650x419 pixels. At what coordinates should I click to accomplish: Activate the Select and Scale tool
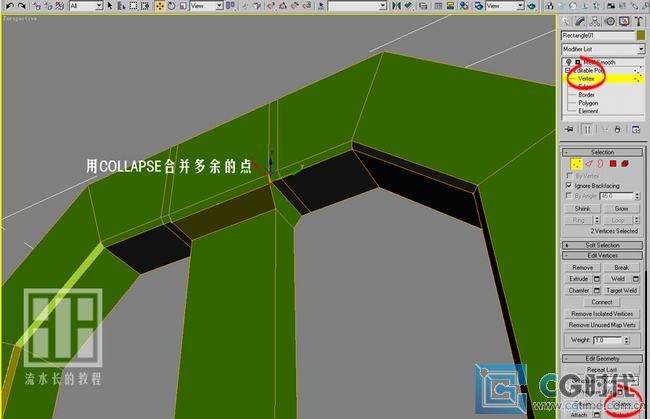click(x=182, y=6)
